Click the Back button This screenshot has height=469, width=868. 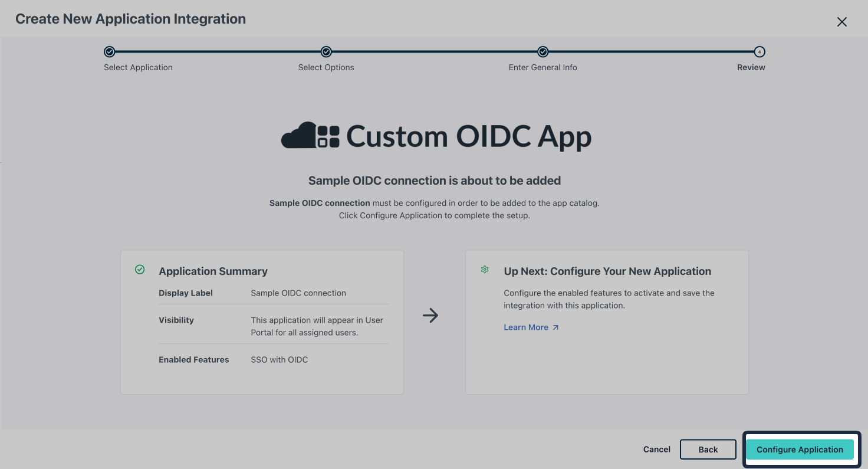coord(708,449)
